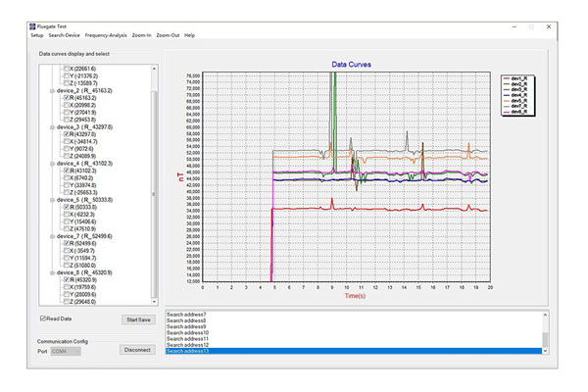This screenshot has height=392, width=588.
Task: Open the Search-Device menu
Action: tap(64, 35)
